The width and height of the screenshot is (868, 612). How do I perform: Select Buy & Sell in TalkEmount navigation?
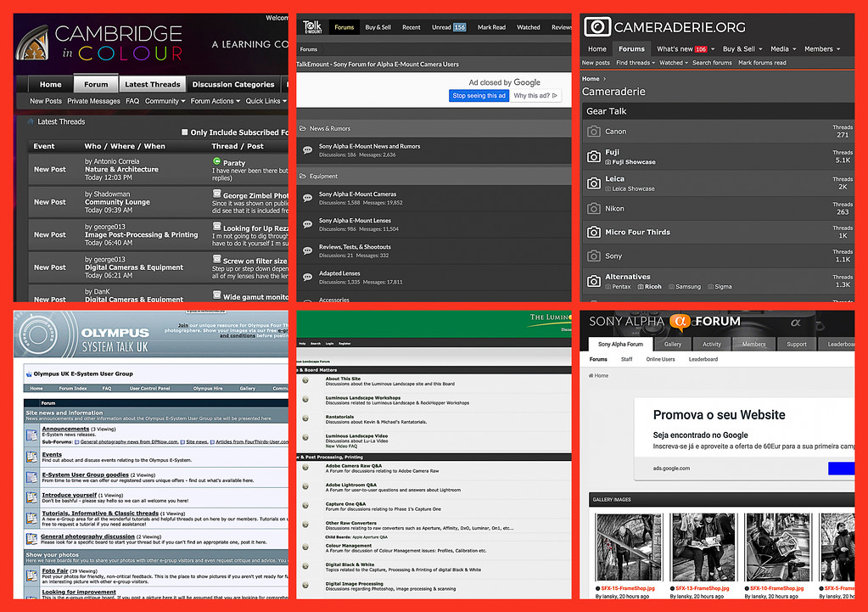click(x=378, y=27)
